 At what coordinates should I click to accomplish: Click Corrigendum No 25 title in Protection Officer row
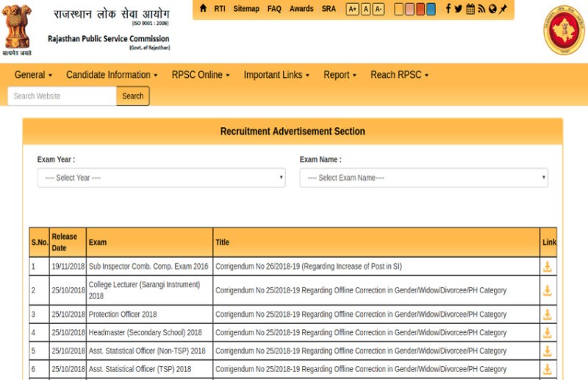[x=361, y=315]
